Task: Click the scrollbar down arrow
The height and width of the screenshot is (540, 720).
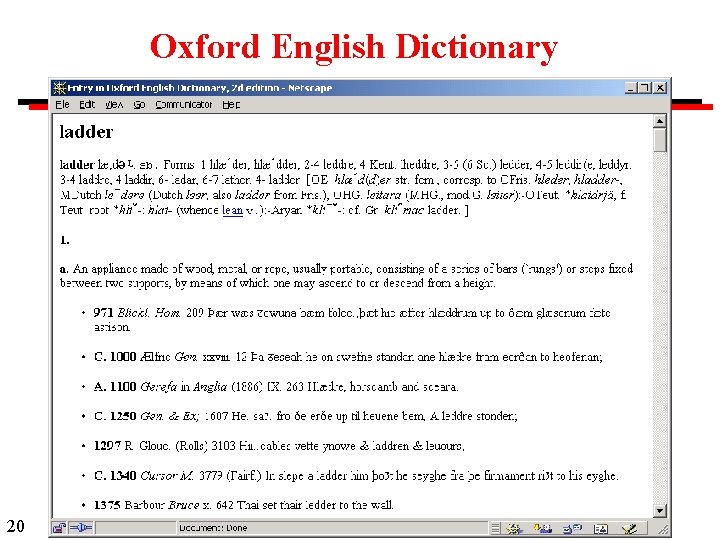Action: coord(660,511)
